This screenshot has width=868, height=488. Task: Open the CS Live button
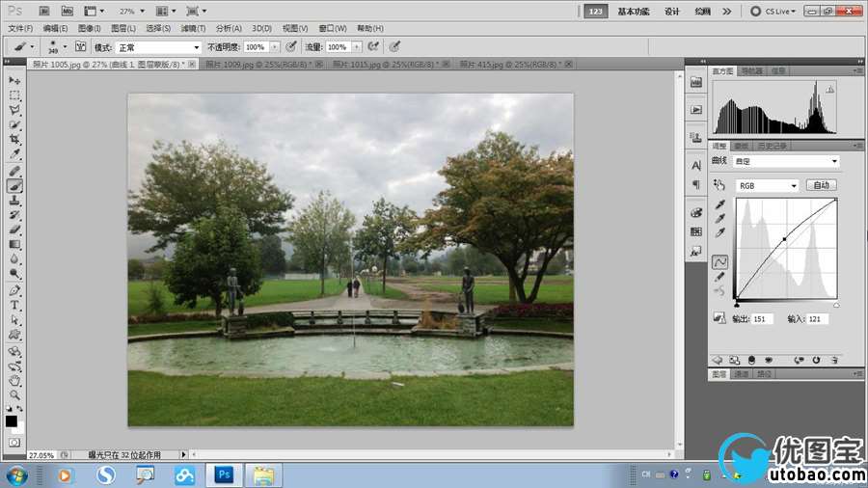click(773, 11)
